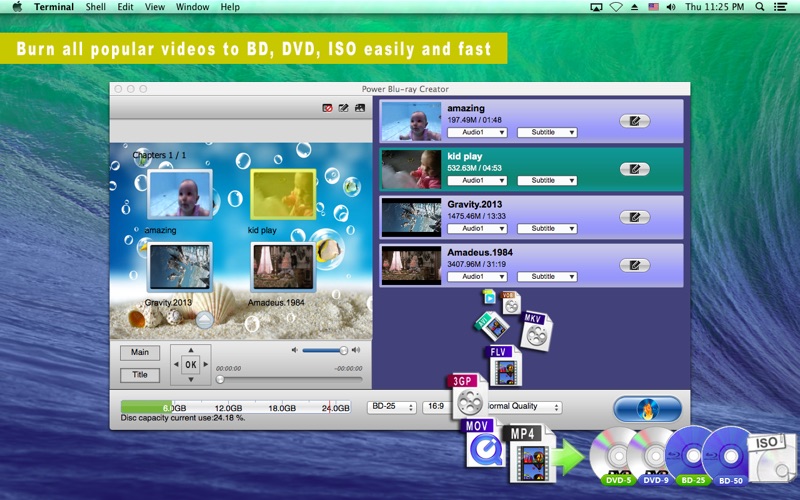
Task: Click the clock showing Thu 11:25 PM
Action: (714, 7)
